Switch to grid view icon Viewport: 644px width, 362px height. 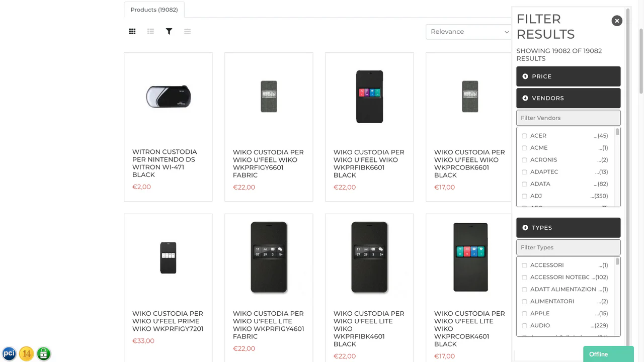tap(132, 32)
